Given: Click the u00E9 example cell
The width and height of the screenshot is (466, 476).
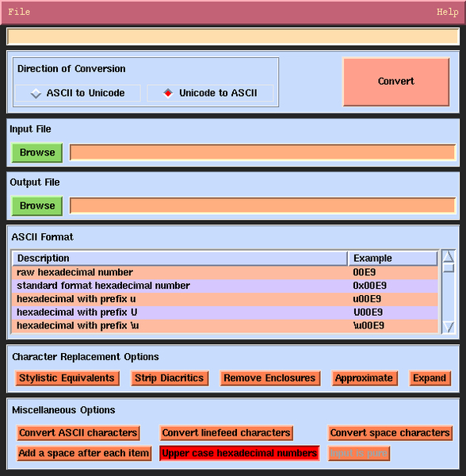Looking at the screenshot, I should pos(367,299).
